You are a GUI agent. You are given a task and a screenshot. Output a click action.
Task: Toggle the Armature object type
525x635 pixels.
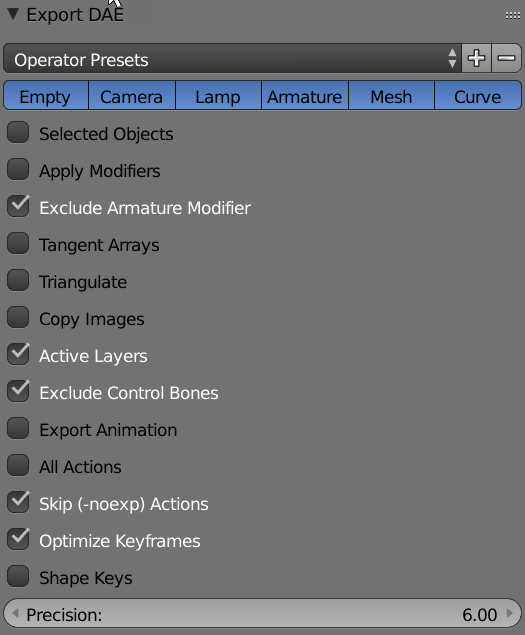305,95
